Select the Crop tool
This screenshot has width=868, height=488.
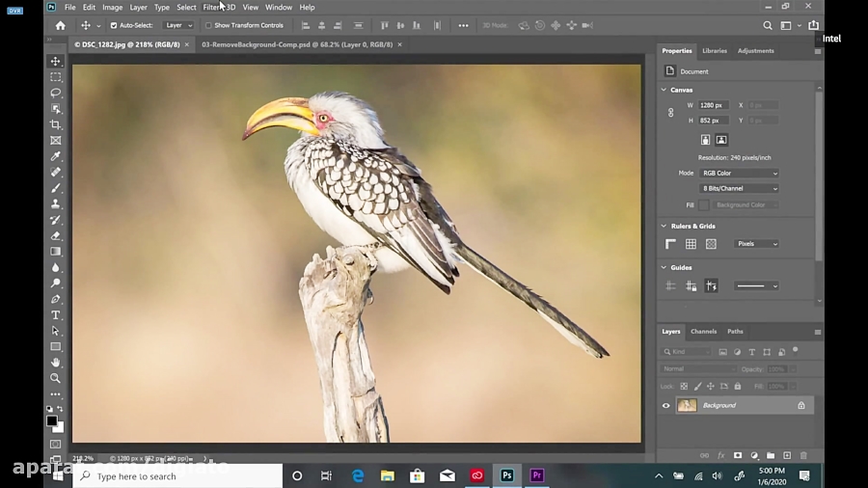click(x=56, y=124)
